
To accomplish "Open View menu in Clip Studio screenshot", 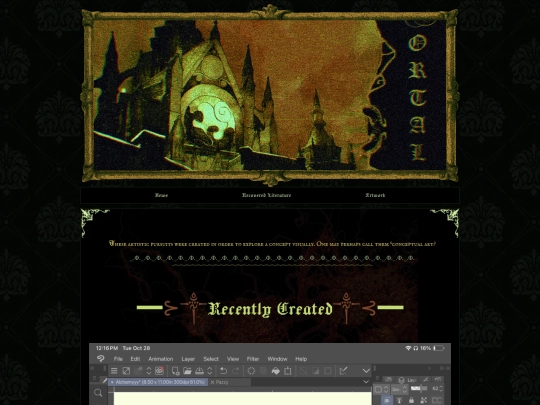I will coord(233,359).
